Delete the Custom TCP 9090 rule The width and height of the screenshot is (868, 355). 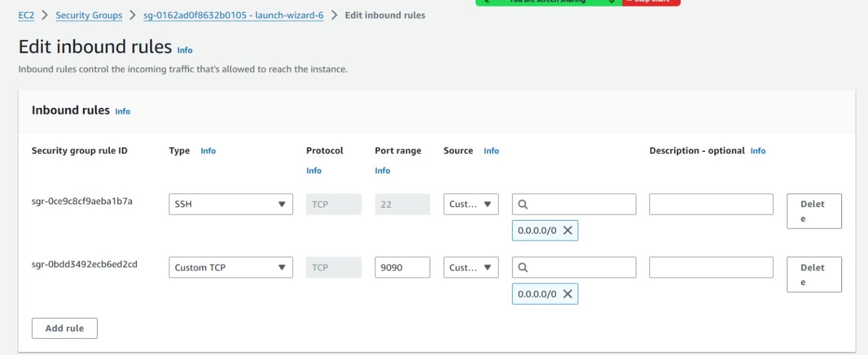pyautogui.click(x=814, y=274)
